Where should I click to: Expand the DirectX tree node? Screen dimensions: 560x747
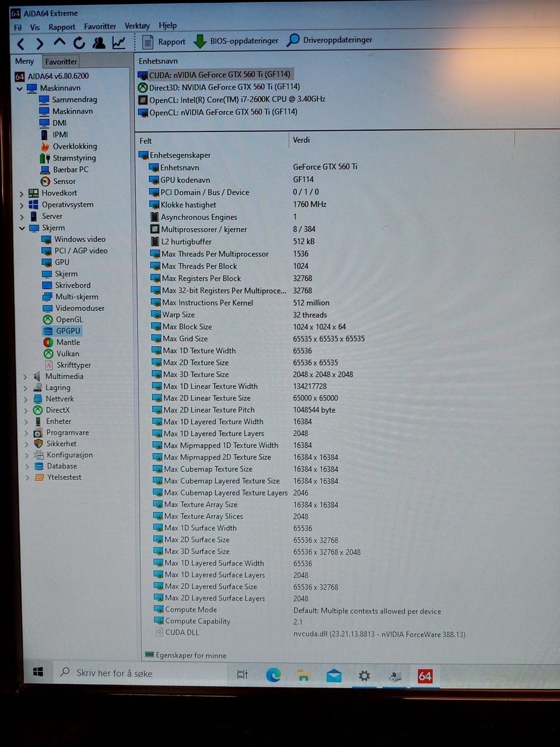[x=26, y=410]
